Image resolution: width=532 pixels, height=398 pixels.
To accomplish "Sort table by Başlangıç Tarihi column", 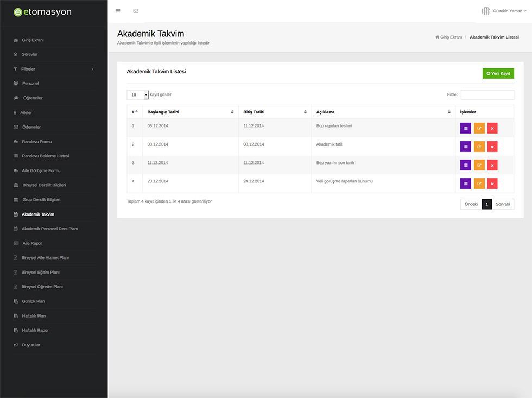I will [191, 112].
